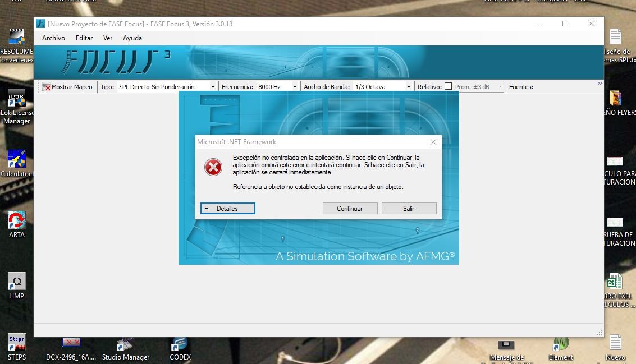Expand the Detalles button in the error dialog
This screenshot has height=364, width=636.
(227, 208)
